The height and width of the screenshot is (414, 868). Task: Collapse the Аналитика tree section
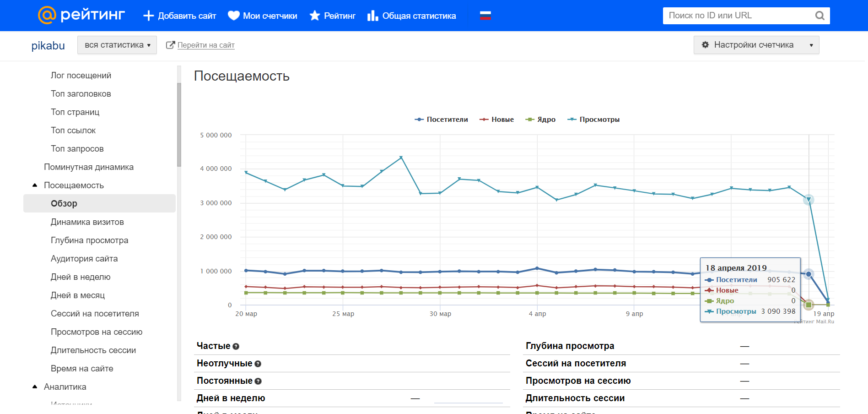[35, 387]
